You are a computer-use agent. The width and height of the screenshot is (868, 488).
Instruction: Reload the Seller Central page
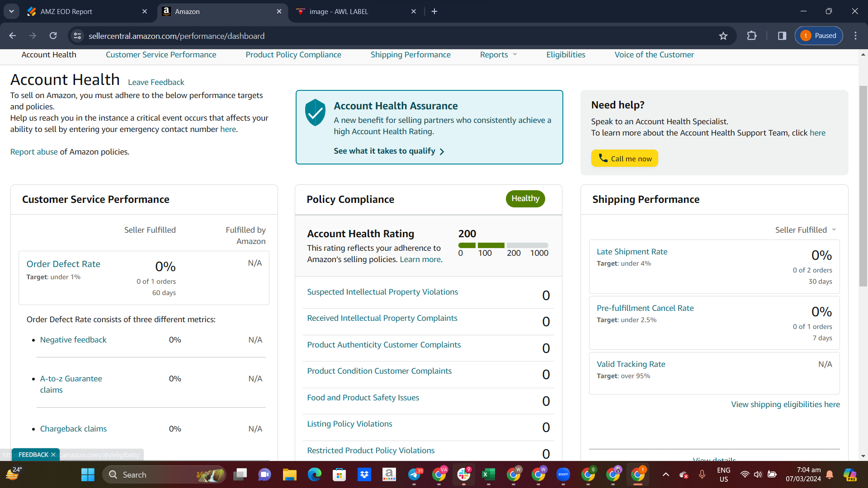pyautogui.click(x=53, y=36)
